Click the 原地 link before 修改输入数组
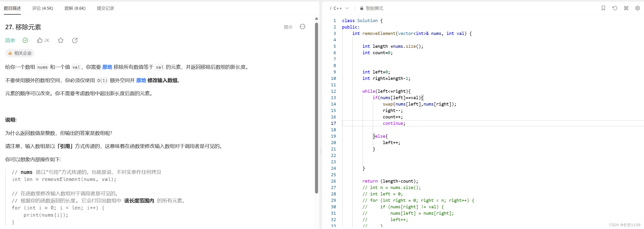Viewport: 644px width, 229px height. [x=141, y=80]
